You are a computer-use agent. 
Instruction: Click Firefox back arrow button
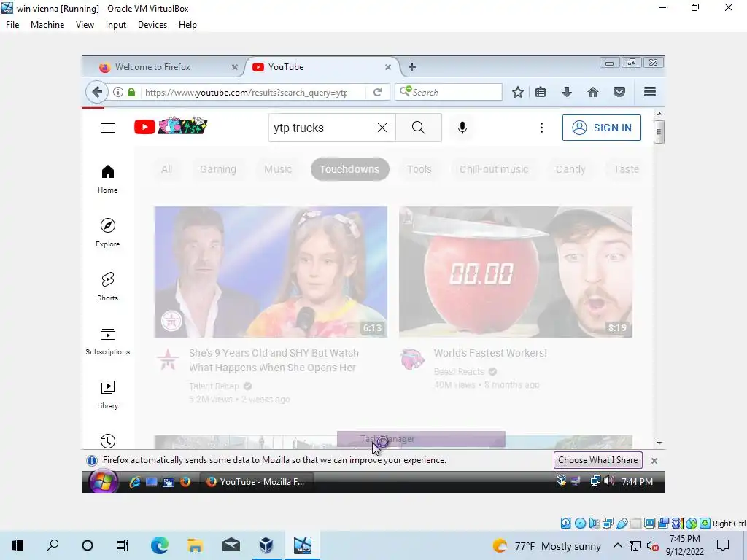pyautogui.click(x=97, y=92)
